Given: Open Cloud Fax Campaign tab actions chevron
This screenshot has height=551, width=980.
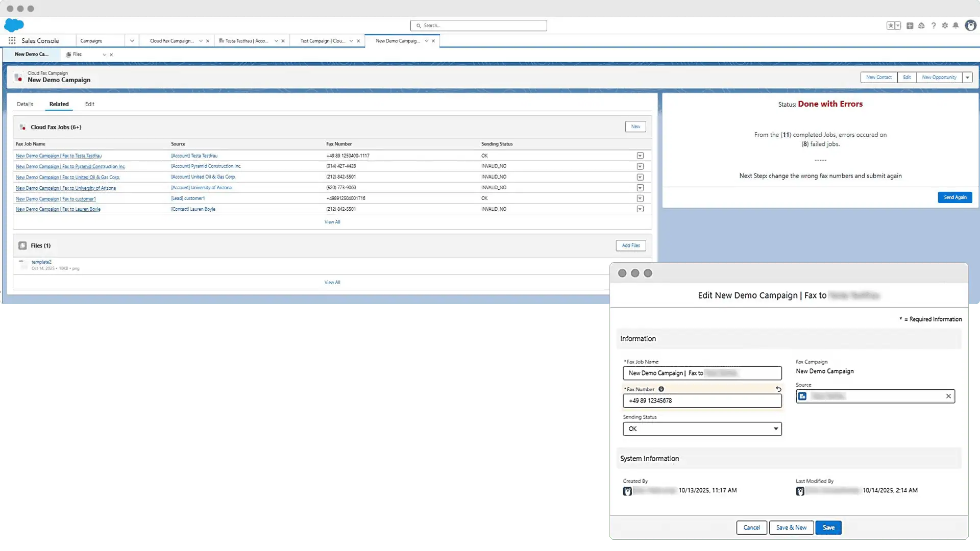Looking at the screenshot, I should tap(201, 41).
